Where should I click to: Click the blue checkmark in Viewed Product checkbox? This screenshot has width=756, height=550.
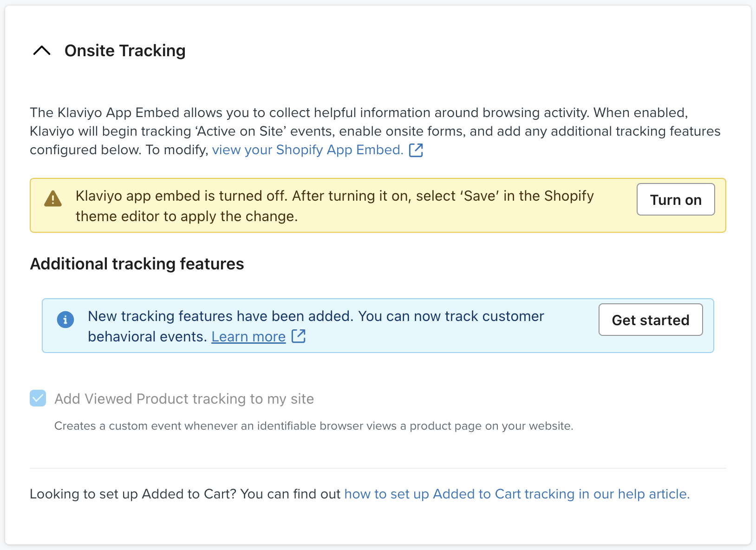pos(38,399)
